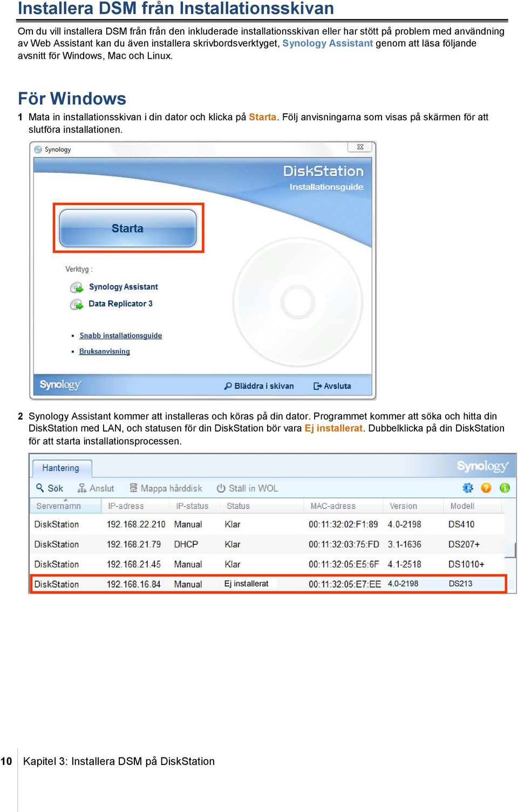Select the DiskStation row with IP 192.168.22.210
518x812 pixels.
pos(267,524)
